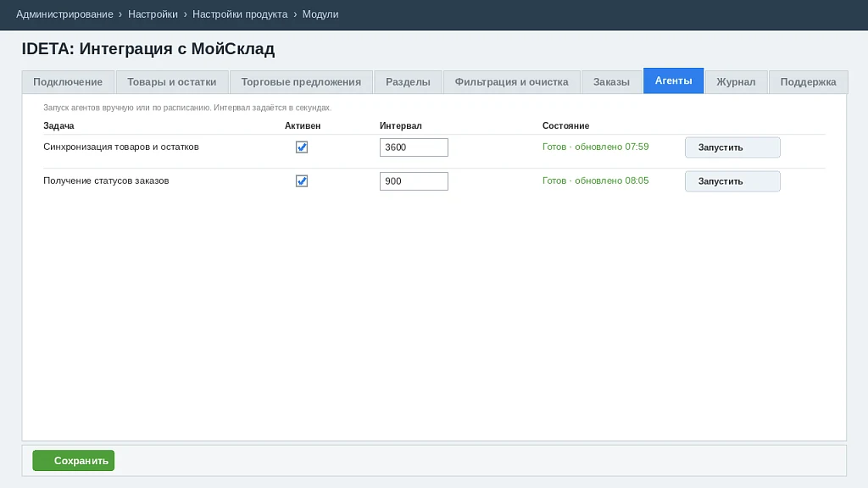Save settings with the Сохранить button
Viewport: 868px width, 488px height.
[x=74, y=460]
